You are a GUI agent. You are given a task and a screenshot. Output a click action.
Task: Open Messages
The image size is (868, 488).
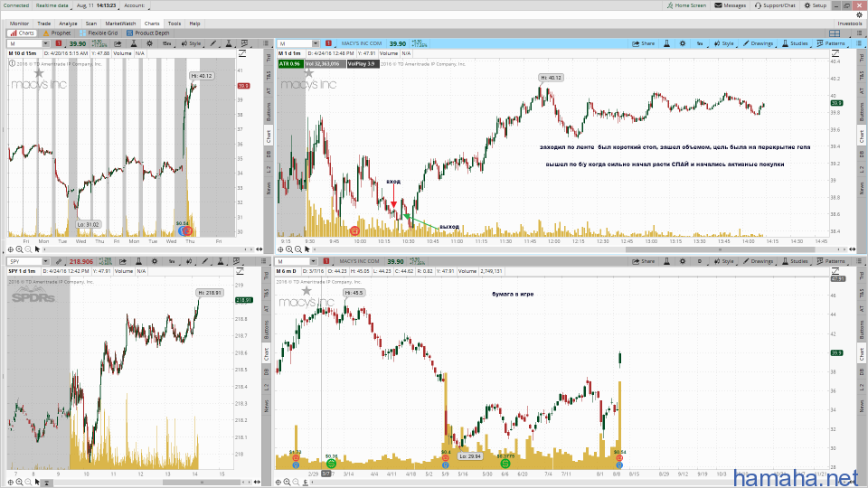[731, 5]
